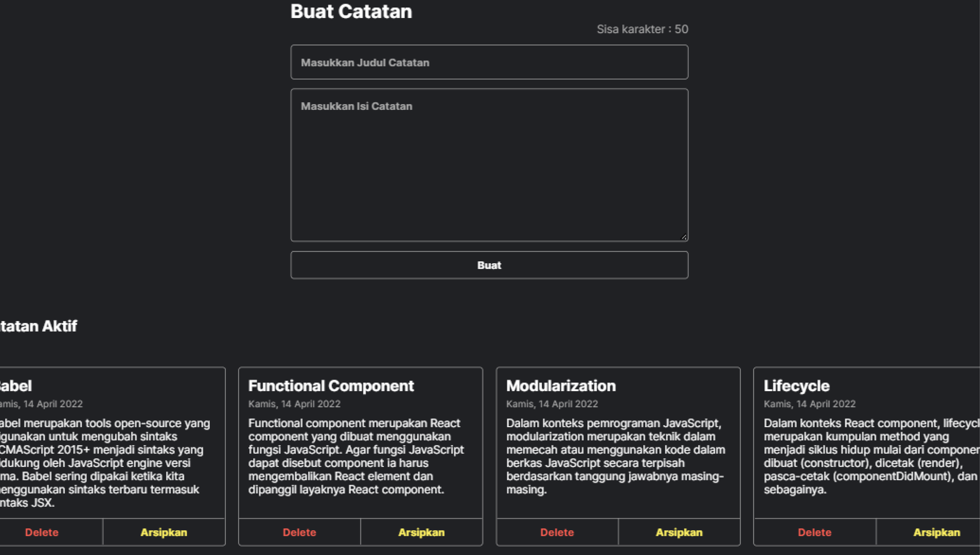
Task: Click the note body text area
Action: pos(489,165)
